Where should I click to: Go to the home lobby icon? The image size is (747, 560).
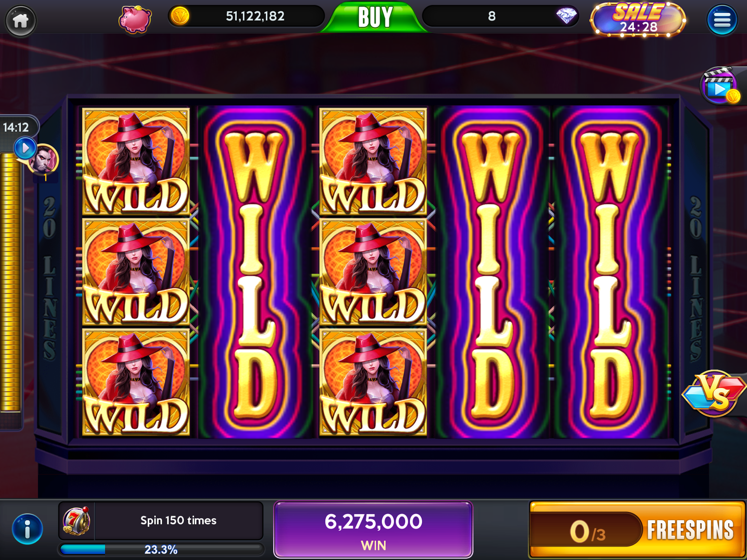(21, 20)
